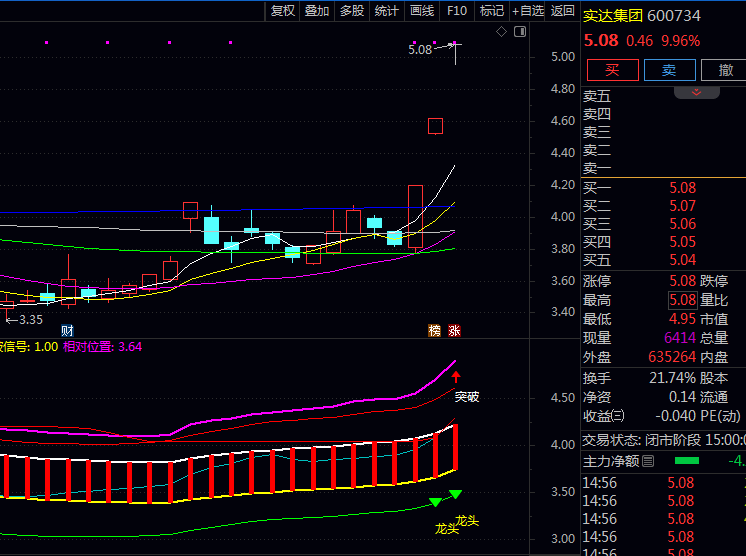Click the diamond icon above the chart
This screenshot has width=746, height=556.
[x=502, y=32]
